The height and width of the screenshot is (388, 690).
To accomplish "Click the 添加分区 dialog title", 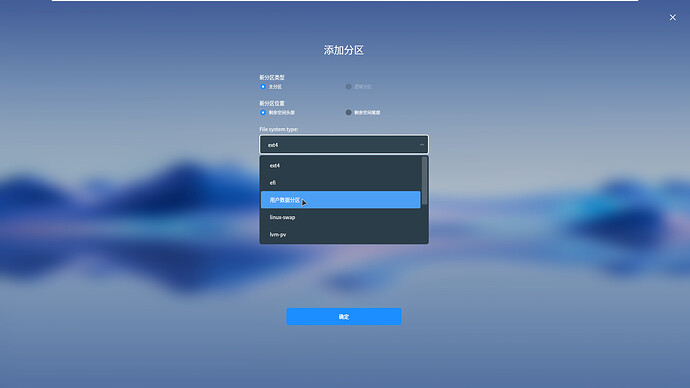I will tap(344, 50).
